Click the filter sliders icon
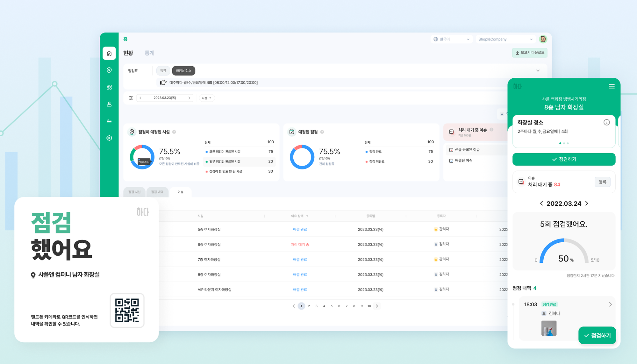 click(131, 98)
